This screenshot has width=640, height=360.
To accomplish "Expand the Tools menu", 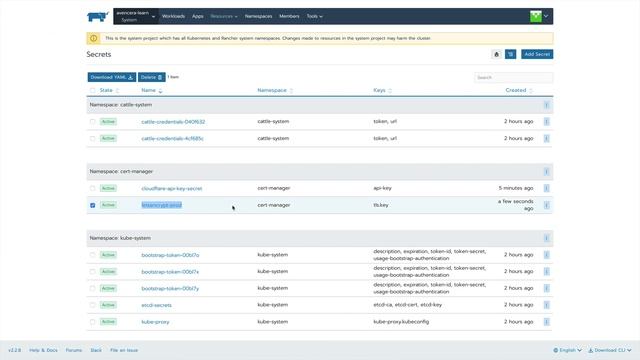I will coord(314,16).
